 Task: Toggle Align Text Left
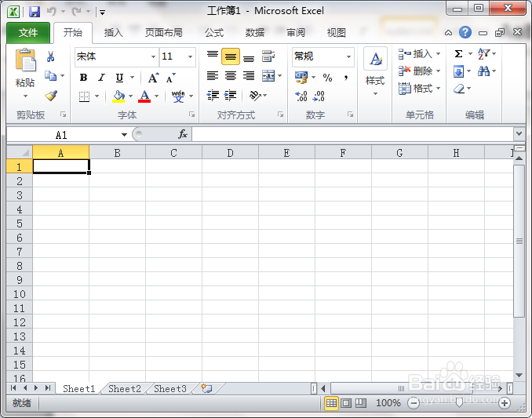click(x=213, y=75)
